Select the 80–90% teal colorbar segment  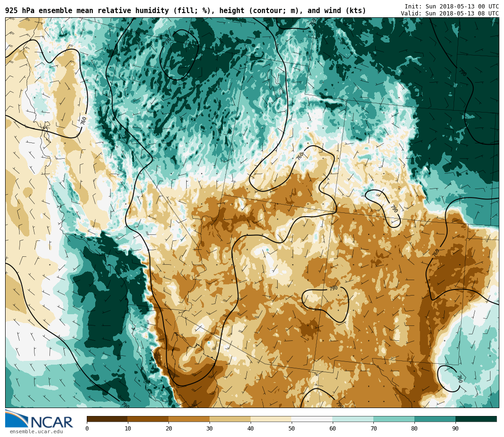point(435,419)
